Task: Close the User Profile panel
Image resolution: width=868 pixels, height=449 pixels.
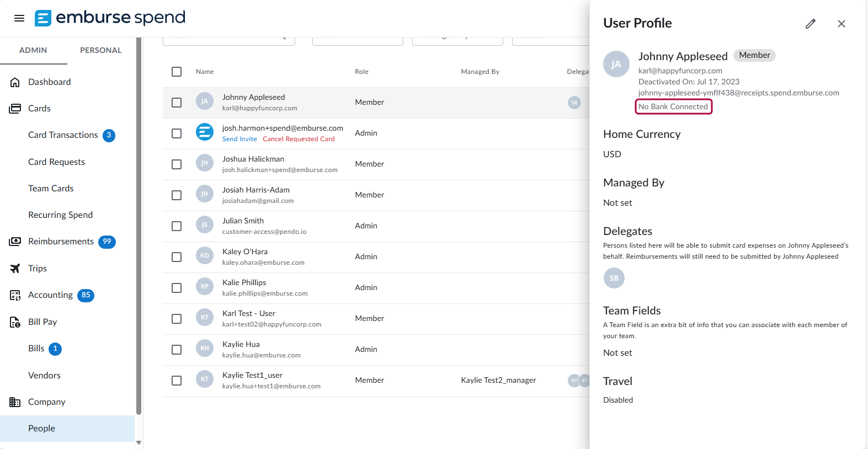Action: tap(842, 24)
